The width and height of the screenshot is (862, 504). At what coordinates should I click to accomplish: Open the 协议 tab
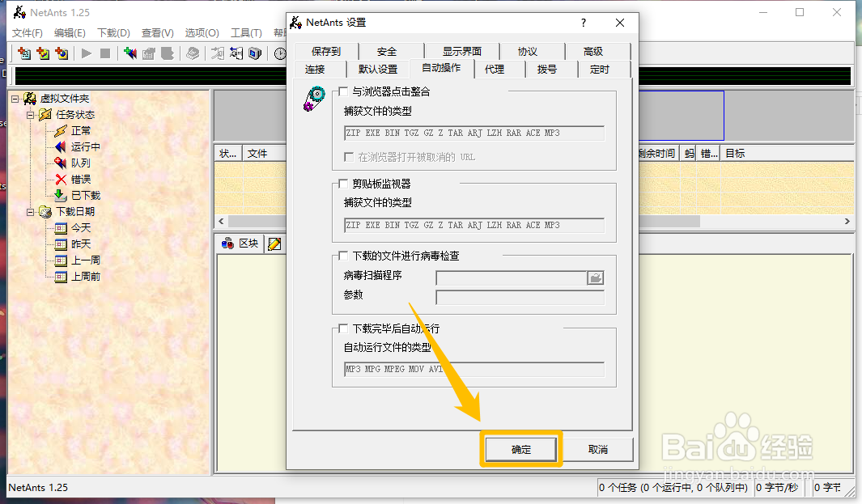tap(527, 51)
